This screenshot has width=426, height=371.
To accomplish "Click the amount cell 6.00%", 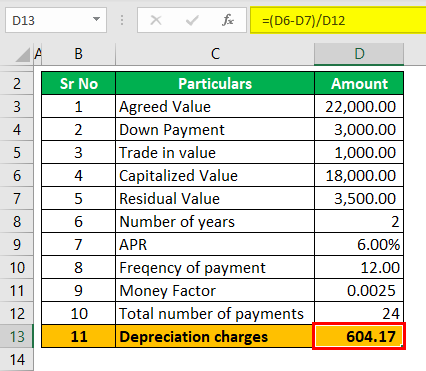I will pos(359,245).
